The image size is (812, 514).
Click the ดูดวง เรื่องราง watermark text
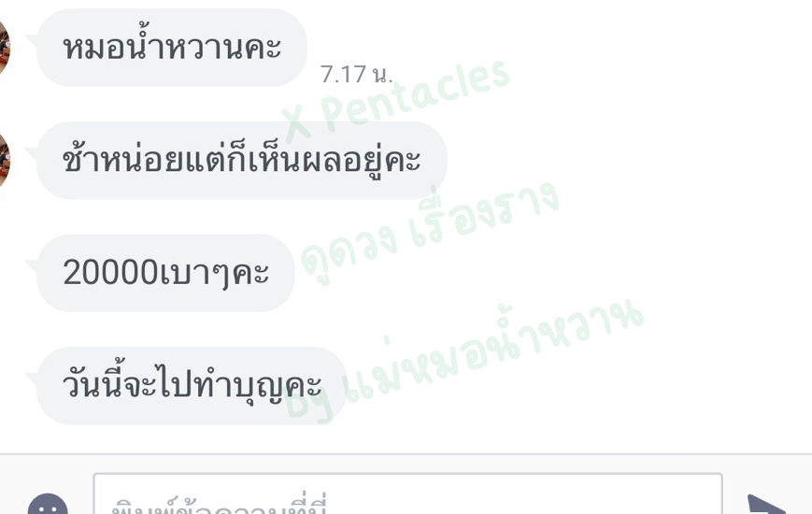pyautogui.click(x=430, y=232)
